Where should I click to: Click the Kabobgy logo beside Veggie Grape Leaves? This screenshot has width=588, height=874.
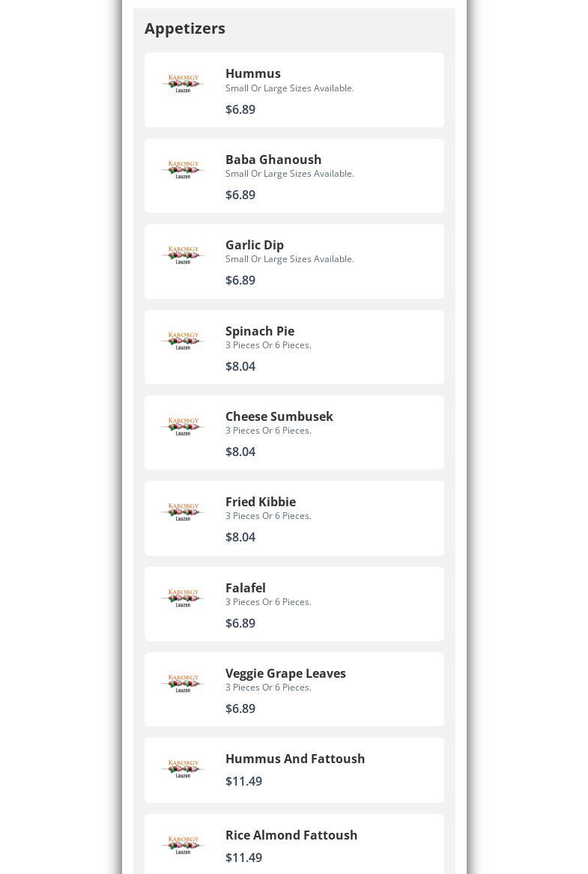[x=184, y=683]
